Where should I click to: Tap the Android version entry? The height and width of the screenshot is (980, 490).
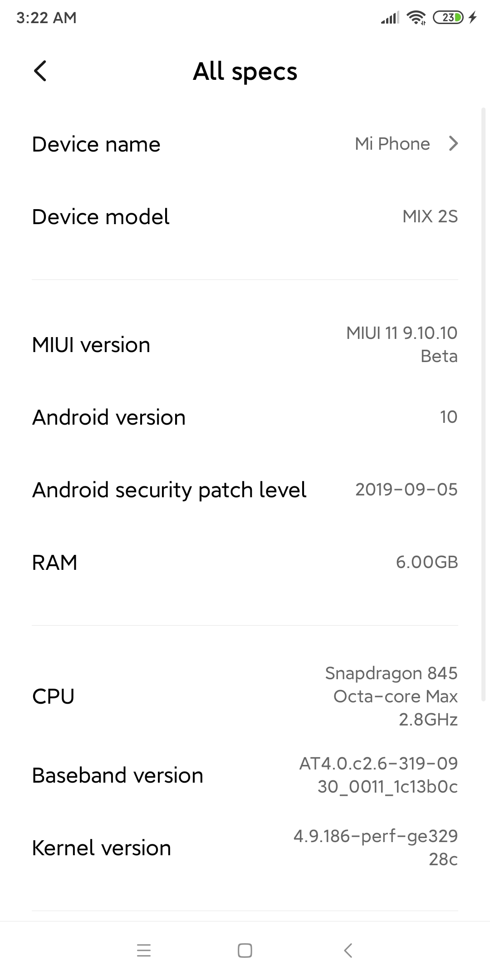click(245, 417)
